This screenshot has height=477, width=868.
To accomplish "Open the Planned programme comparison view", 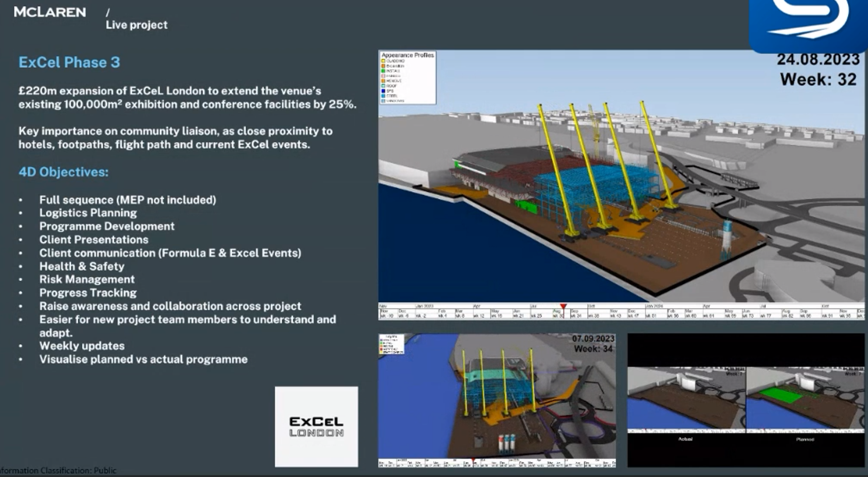I will click(x=805, y=399).
